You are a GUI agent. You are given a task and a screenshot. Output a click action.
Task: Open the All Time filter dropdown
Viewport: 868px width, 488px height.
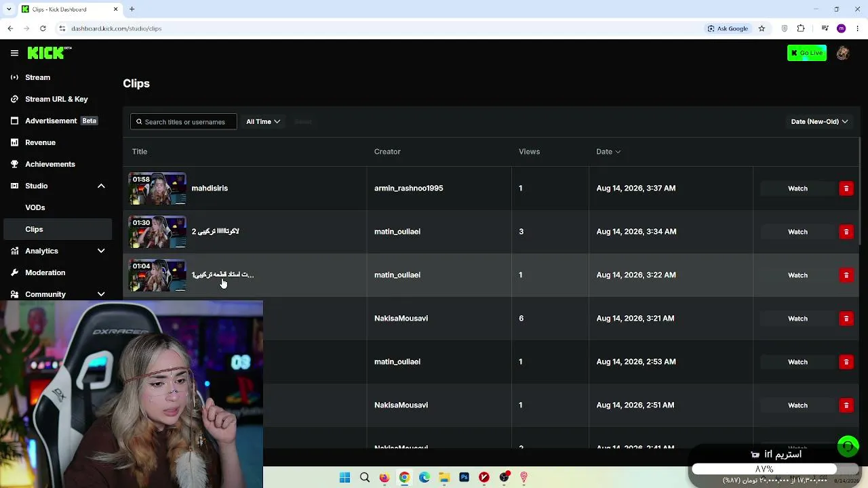(263, 122)
